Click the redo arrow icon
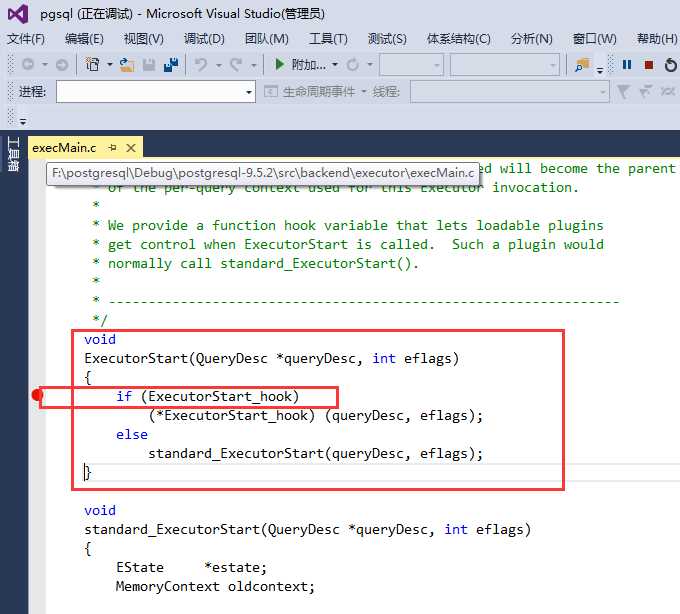680x614 pixels. (x=236, y=65)
